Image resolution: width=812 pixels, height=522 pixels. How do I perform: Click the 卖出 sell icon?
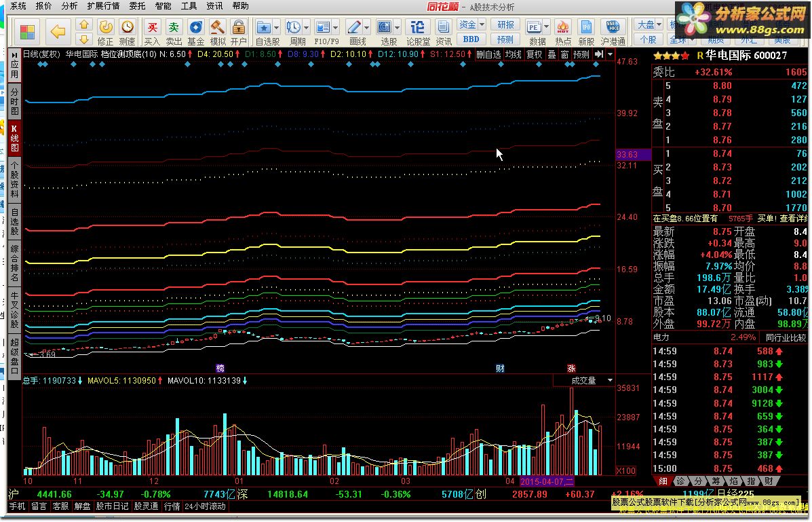(x=174, y=32)
